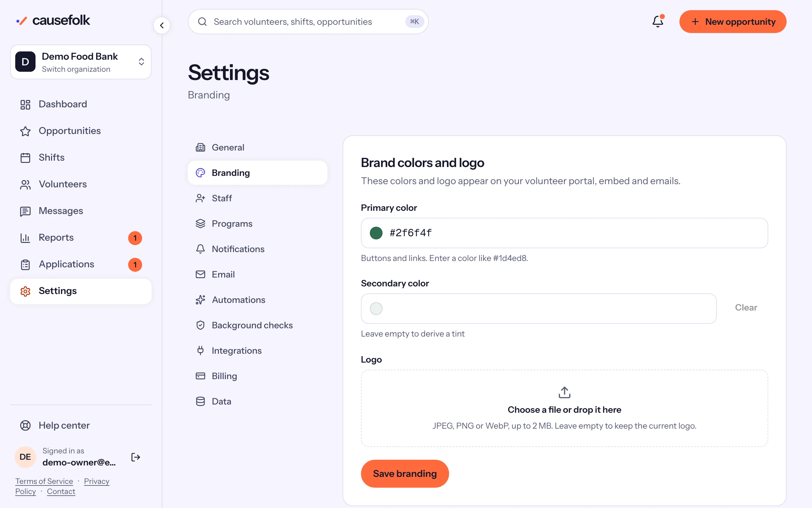Collapse the sidebar with the chevron button
The width and height of the screenshot is (812, 508).
162,25
